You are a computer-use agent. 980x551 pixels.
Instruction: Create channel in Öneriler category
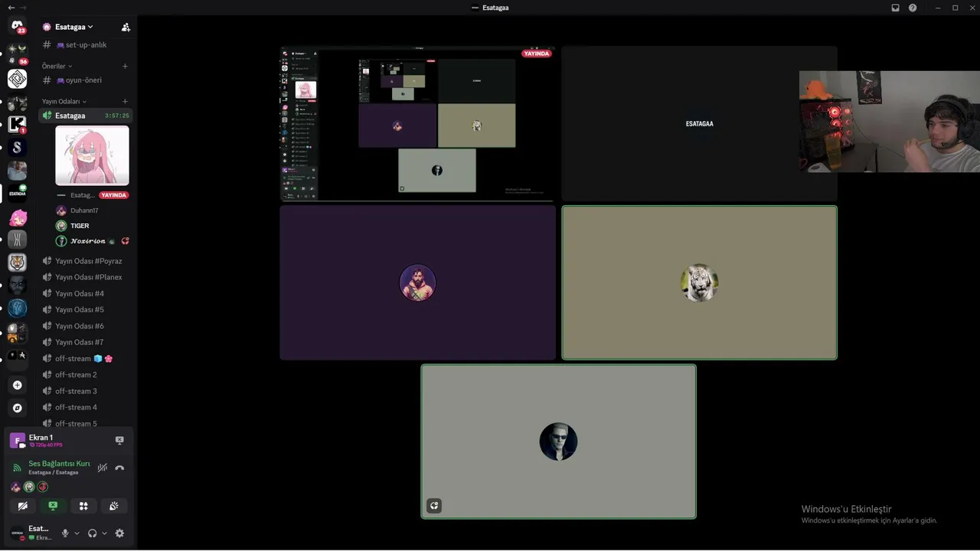point(125,66)
